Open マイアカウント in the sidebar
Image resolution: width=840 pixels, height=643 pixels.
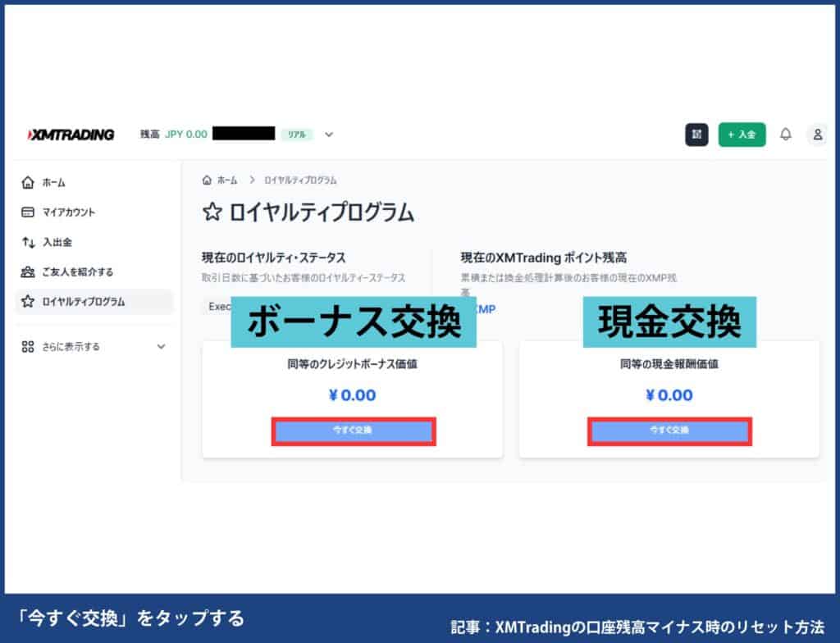pos(94,212)
